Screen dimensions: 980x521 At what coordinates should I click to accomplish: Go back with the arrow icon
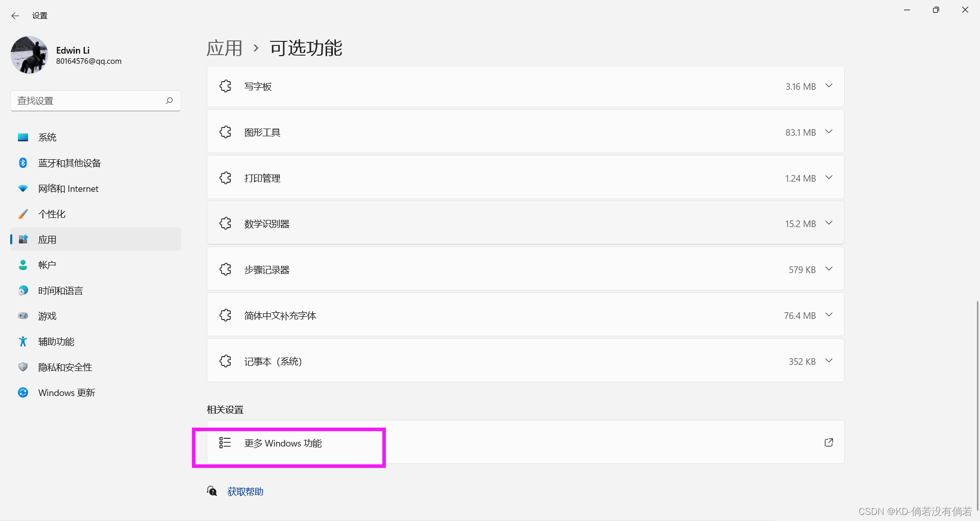[x=15, y=16]
